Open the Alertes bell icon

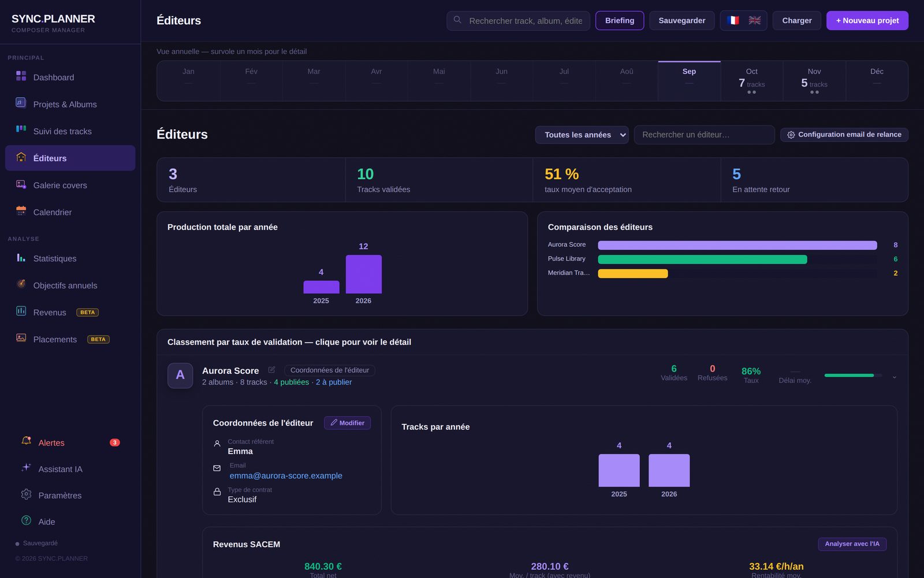26,441
